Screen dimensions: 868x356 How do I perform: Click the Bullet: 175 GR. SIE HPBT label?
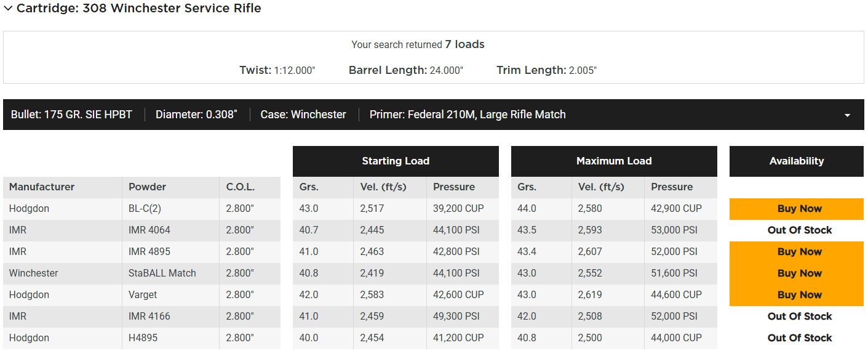tap(71, 115)
